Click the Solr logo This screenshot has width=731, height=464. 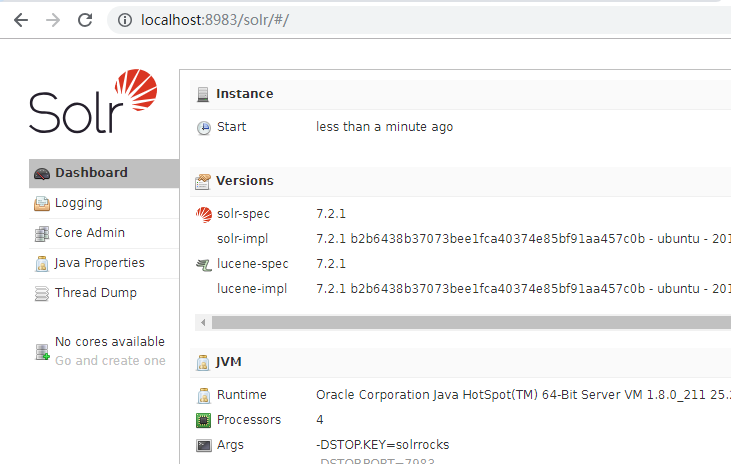click(x=93, y=101)
